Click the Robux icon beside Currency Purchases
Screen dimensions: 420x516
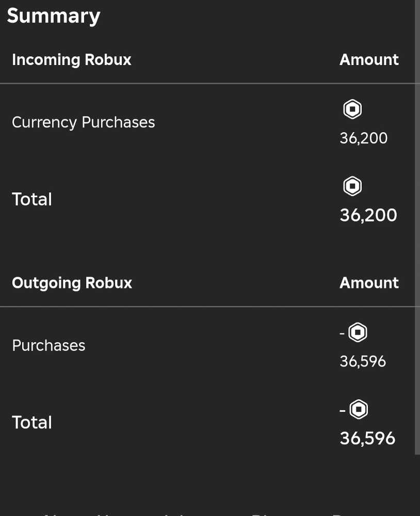click(352, 109)
